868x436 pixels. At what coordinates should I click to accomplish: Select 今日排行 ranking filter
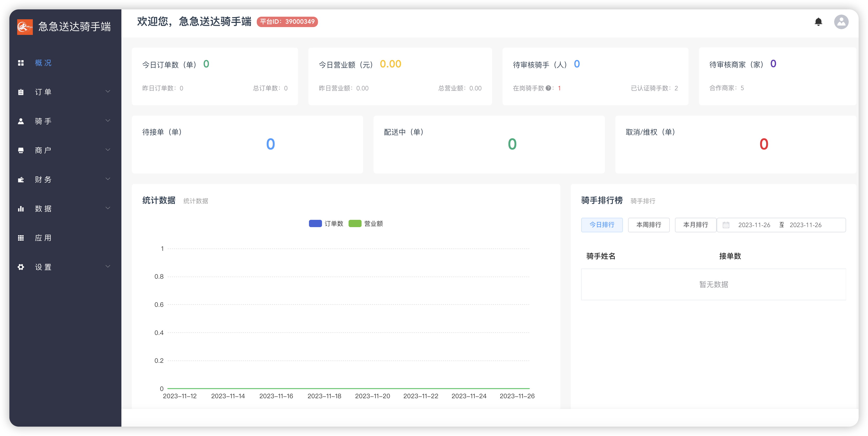[602, 225]
